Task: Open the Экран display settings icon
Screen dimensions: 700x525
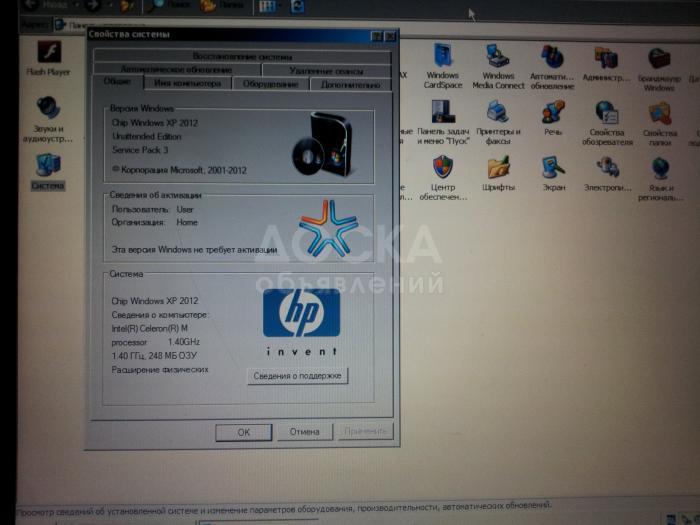Action: tap(554, 174)
